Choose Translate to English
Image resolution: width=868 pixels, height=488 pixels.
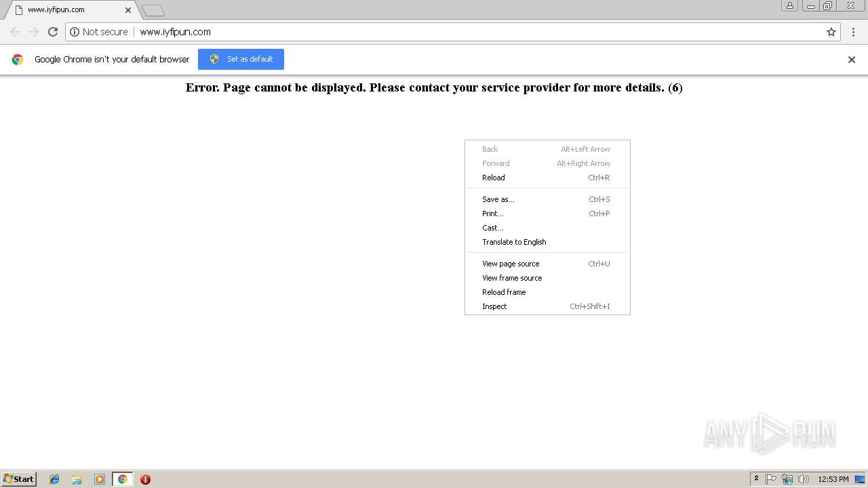coord(547,242)
